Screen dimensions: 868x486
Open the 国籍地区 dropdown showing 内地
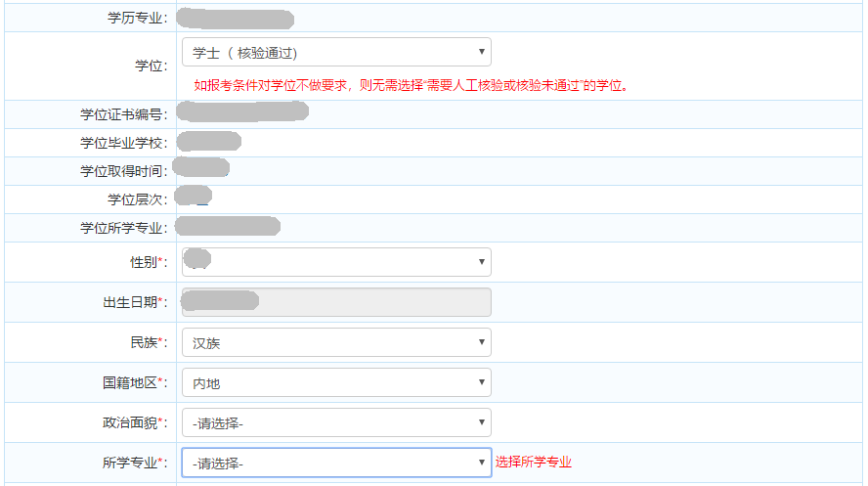[x=336, y=383]
